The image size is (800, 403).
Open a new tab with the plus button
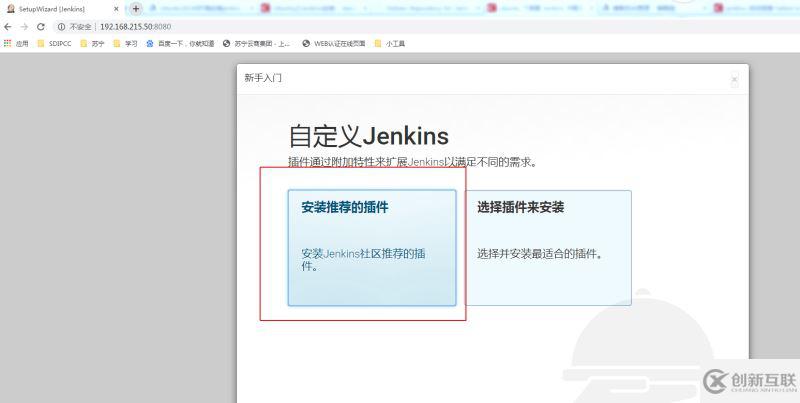pyautogui.click(x=136, y=8)
